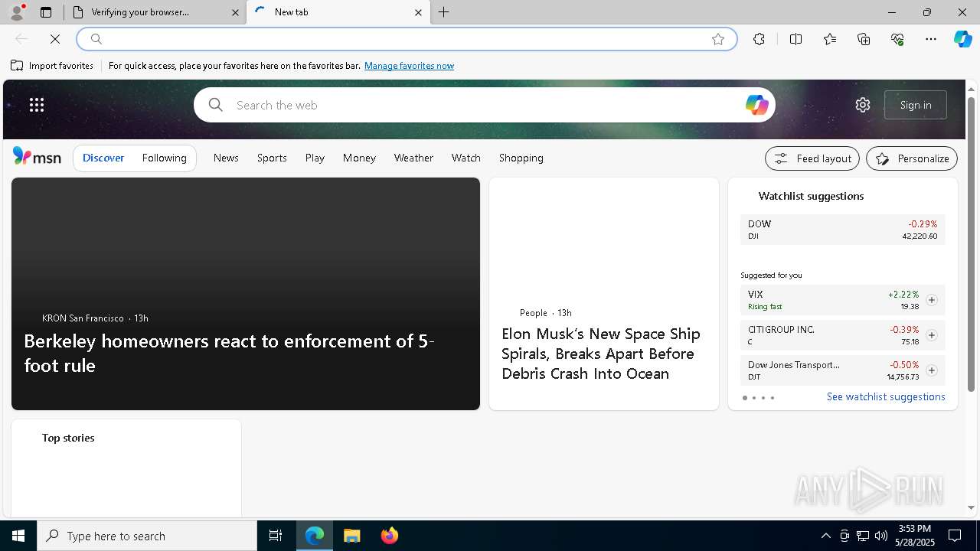980x551 pixels.
Task: Open the Money section
Action: [x=359, y=158]
